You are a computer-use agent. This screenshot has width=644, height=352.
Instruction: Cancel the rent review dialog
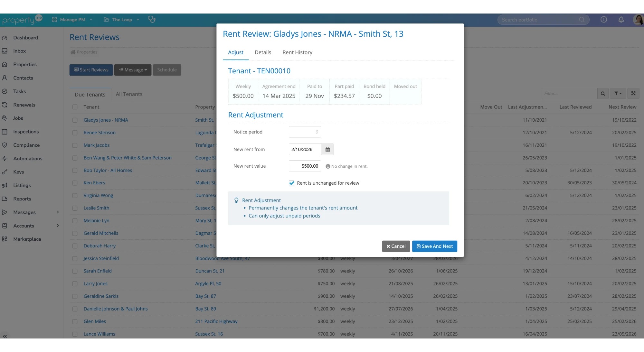[x=396, y=246]
